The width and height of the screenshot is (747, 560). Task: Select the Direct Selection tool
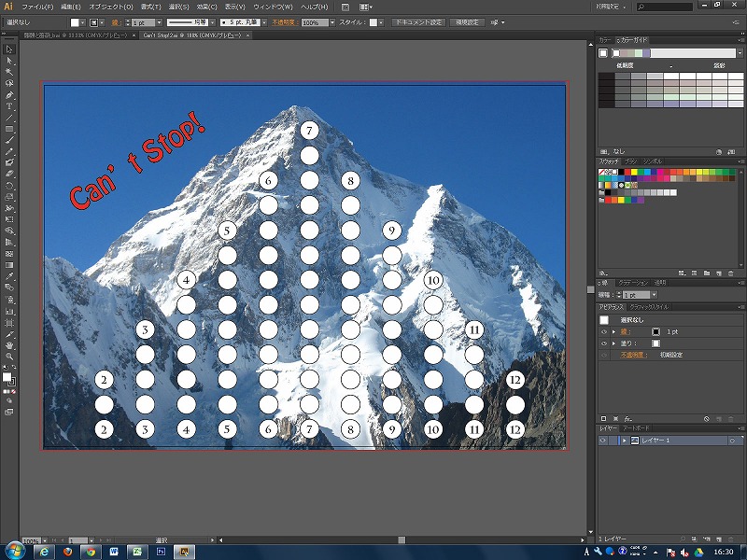coord(9,61)
